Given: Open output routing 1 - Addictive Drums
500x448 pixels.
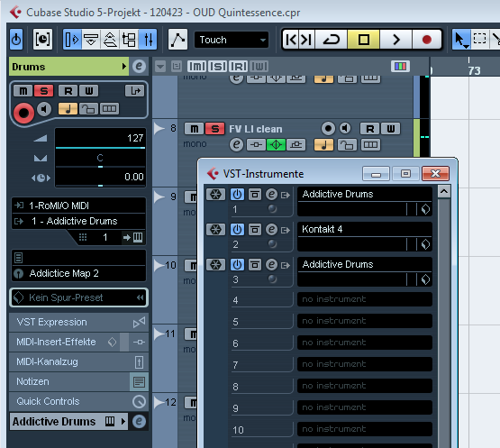Looking at the screenshot, I should (x=78, y=221).
